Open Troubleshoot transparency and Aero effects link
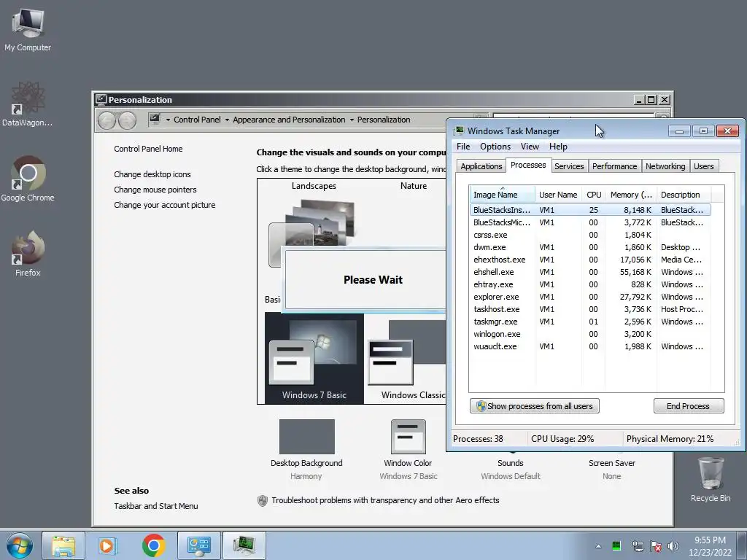 (385, 500)
